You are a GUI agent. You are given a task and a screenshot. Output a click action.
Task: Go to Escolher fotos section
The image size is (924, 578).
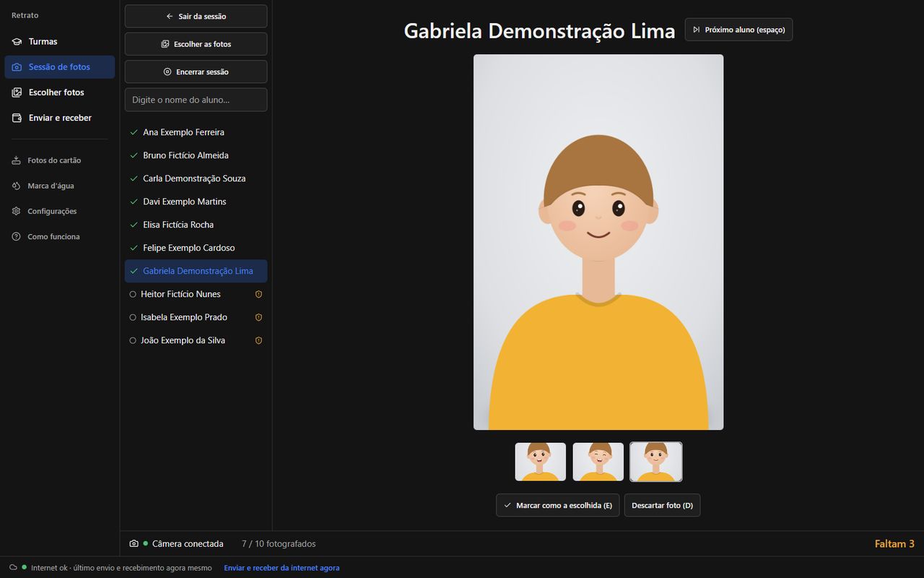click(59, 92)
